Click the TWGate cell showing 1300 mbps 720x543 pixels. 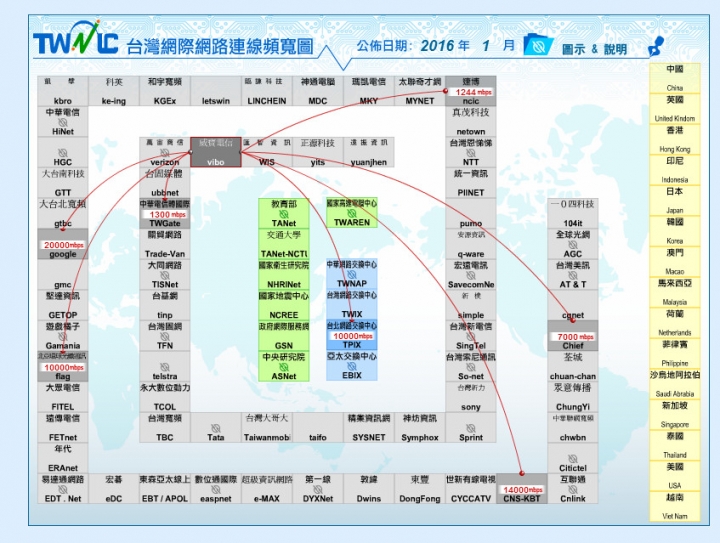coord(165,213)
